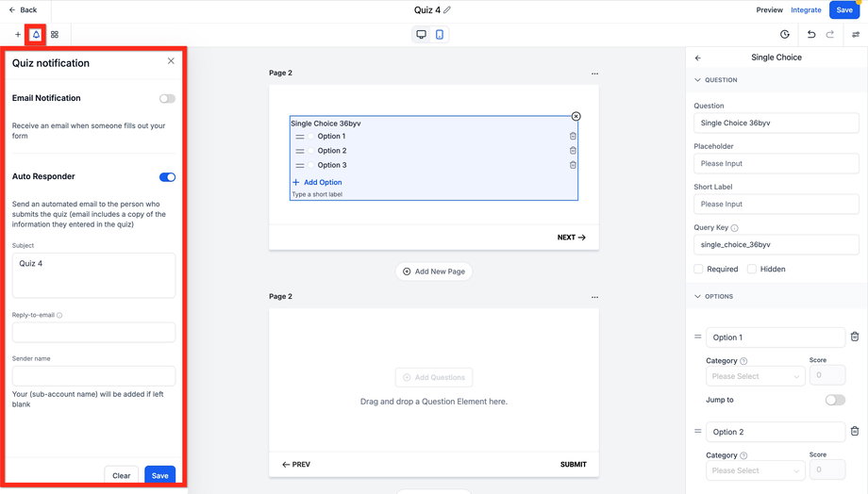
Task: Delete Option 2 in the right panel
Action: point(855,431)
